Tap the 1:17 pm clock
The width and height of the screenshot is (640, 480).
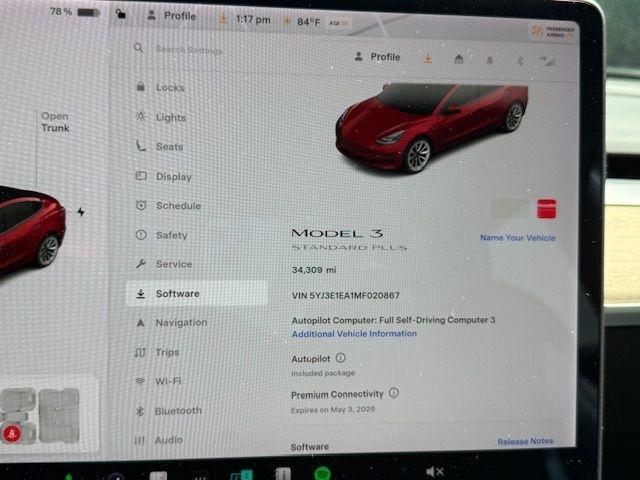[x=253, y=19]
